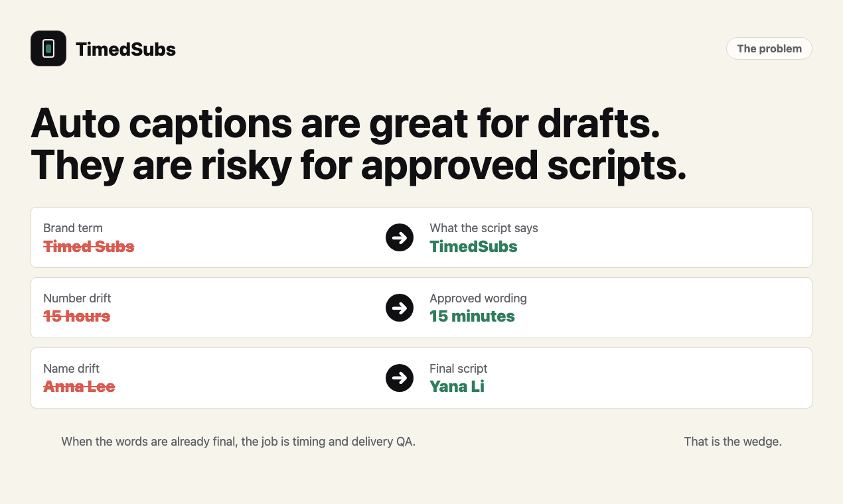Click the green 'TimedSubs' corrected term
Screen dimensions: 843x504
point(473,247)
